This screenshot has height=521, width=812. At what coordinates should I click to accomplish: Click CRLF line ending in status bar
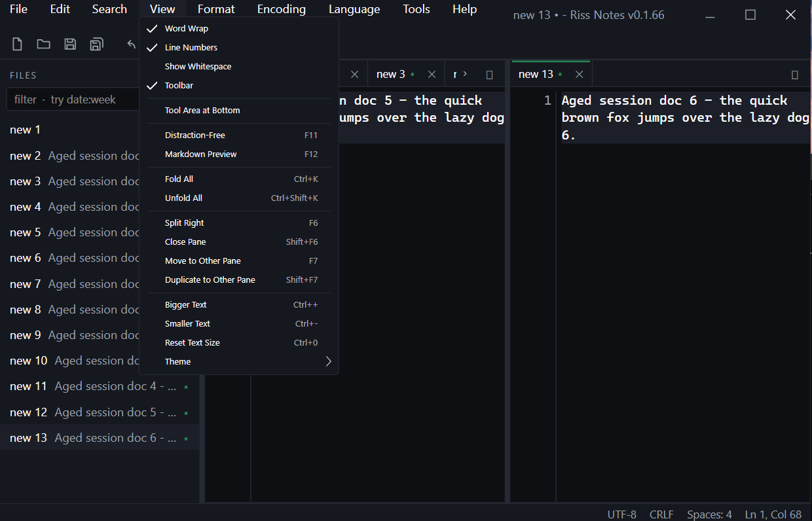tap(661, 514)
